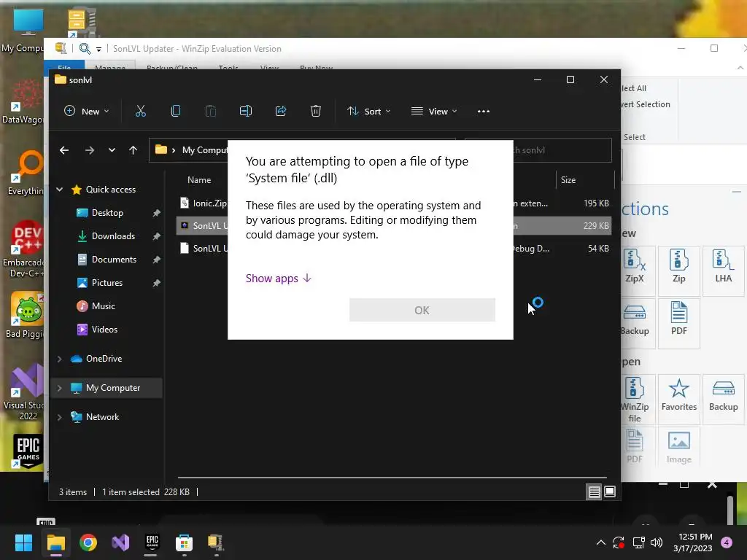Click the Delete trash icon in Explorer toolbar
This screenshot has height=560, width=747.
[315, 112]
